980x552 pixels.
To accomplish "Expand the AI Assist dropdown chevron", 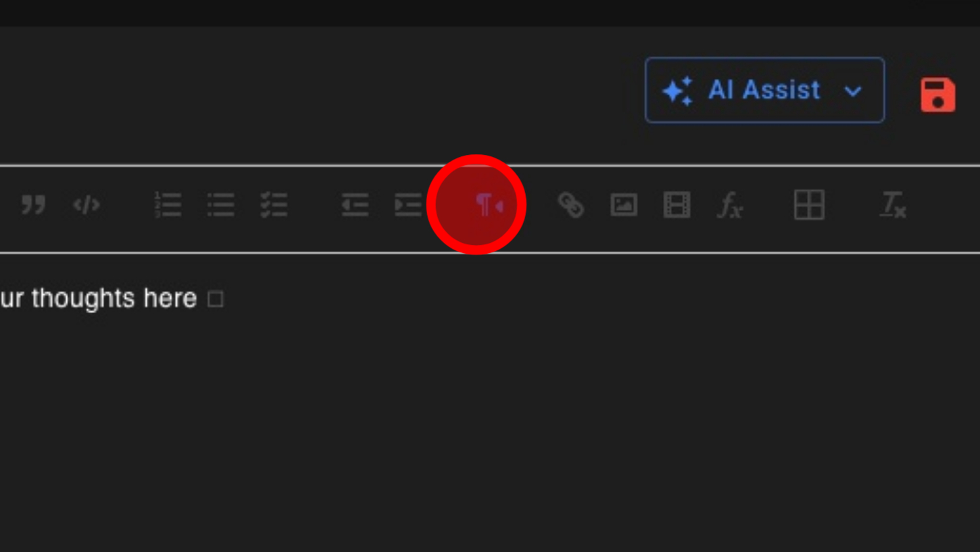I will click(854, 91).
